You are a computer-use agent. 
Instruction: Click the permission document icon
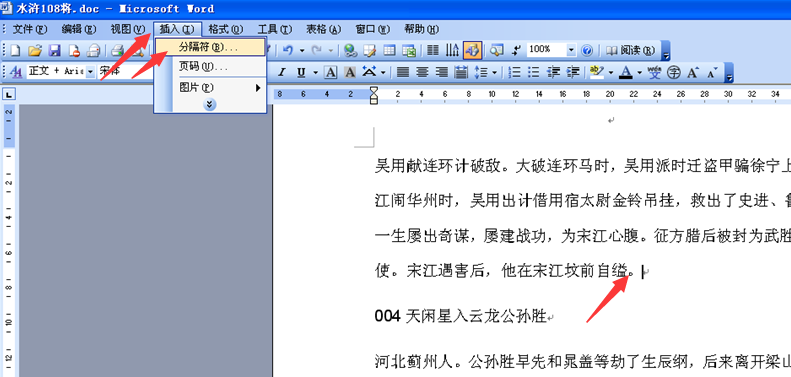[74, 50]
